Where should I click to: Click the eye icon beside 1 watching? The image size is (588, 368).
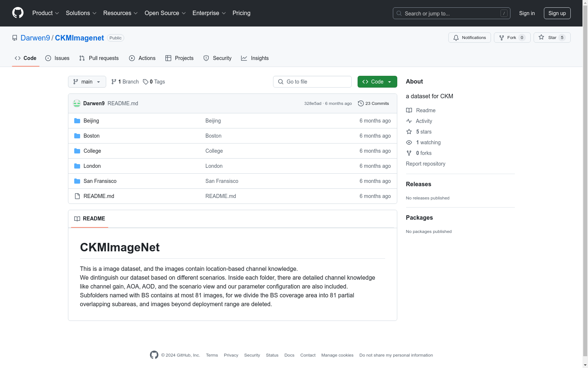409,142
